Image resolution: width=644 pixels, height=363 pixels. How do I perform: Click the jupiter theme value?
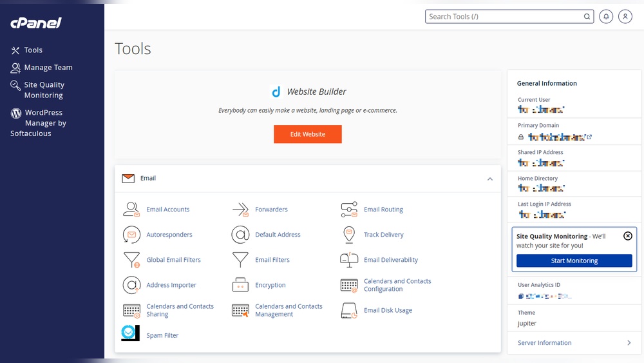pos(527,324)
